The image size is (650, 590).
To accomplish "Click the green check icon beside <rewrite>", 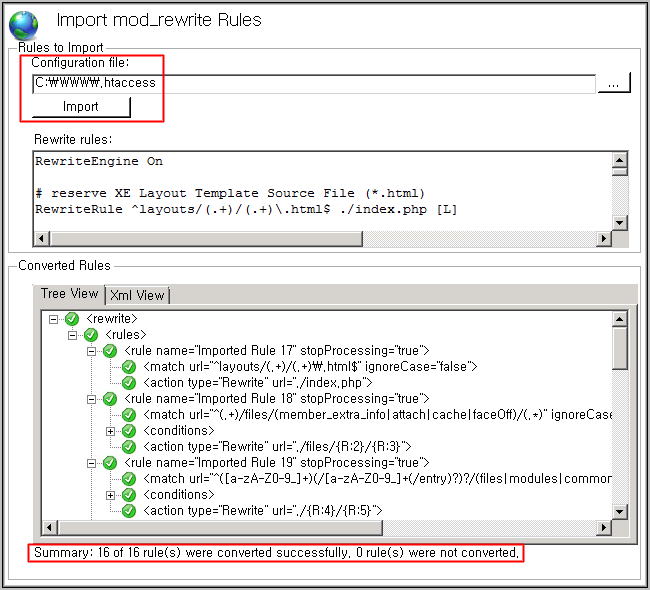I will pos(72,319).
